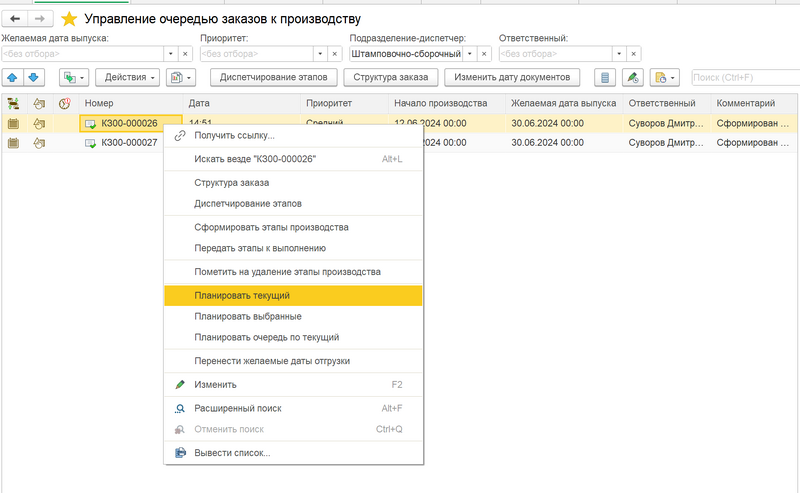
Task: Click the pencil icon of Изменить
Action: 180,385
